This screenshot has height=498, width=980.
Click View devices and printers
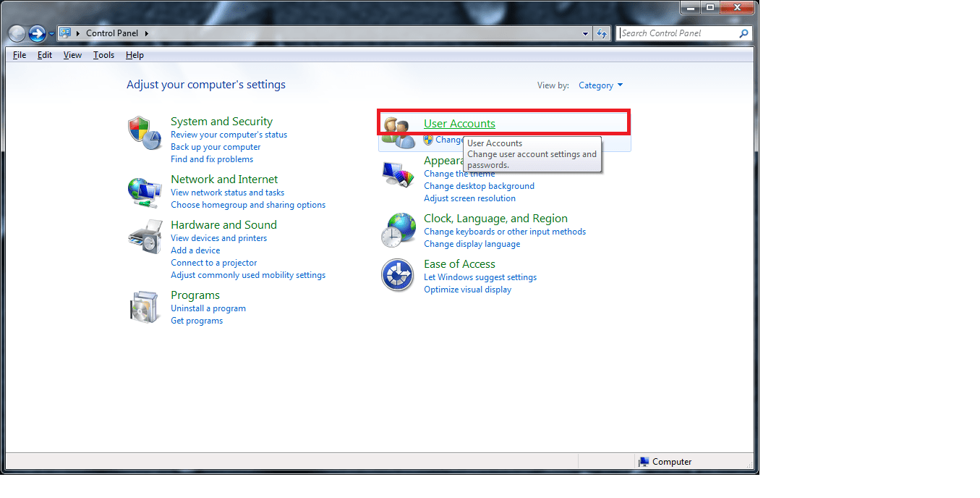(218, 238)
